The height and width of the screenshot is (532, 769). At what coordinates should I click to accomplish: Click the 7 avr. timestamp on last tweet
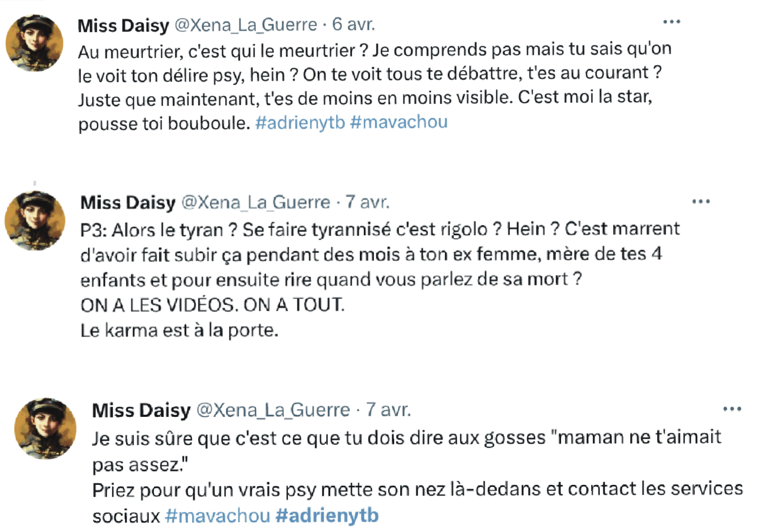388,410
